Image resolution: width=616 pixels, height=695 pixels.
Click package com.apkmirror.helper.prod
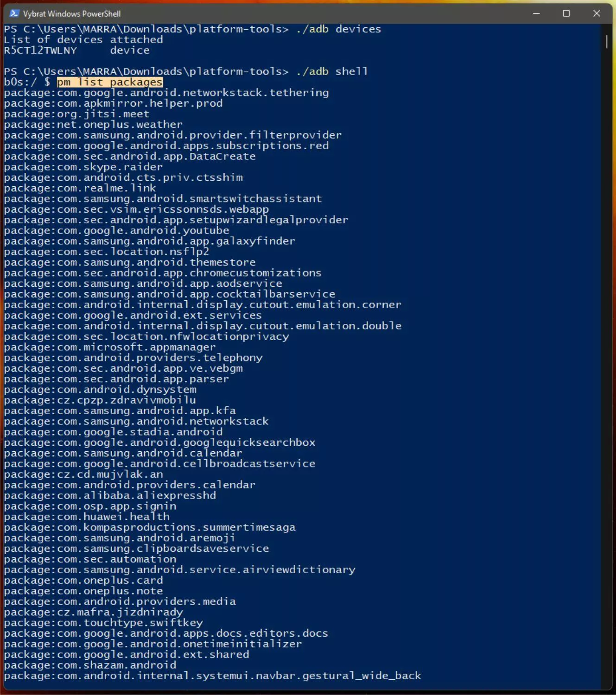coord(113,103)
